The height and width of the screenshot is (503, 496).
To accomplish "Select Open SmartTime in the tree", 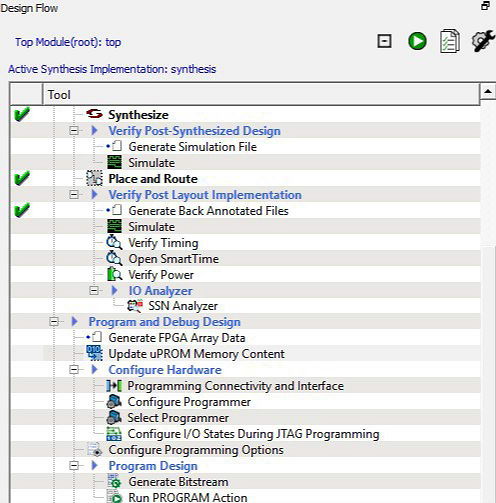I will [173, 259].
